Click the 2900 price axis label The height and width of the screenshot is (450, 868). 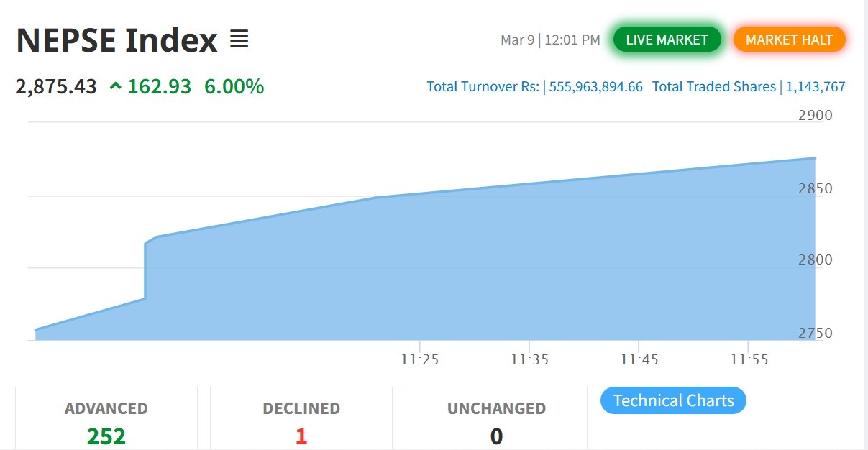pos(815,115)
